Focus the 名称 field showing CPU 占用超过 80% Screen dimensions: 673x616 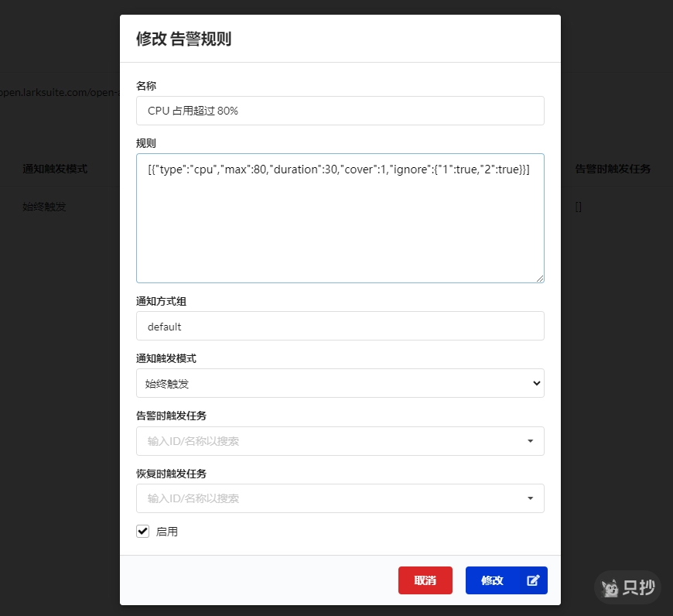point(340,111)
